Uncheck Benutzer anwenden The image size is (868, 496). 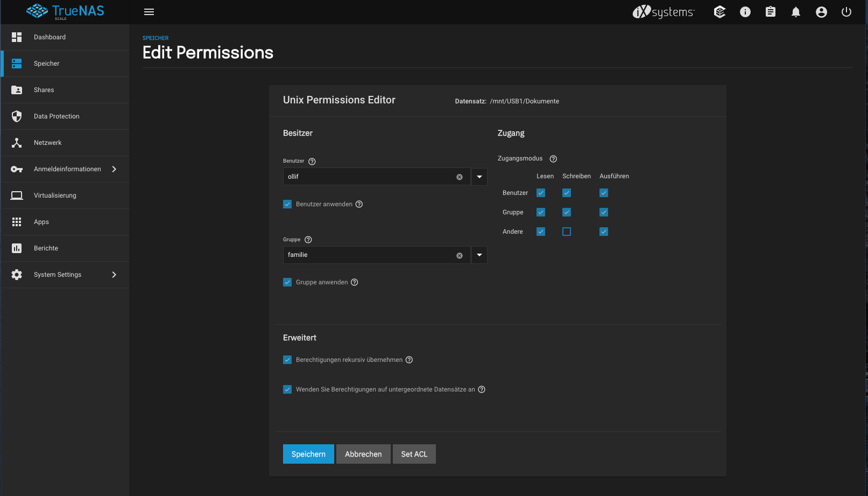tap(287, 204)
